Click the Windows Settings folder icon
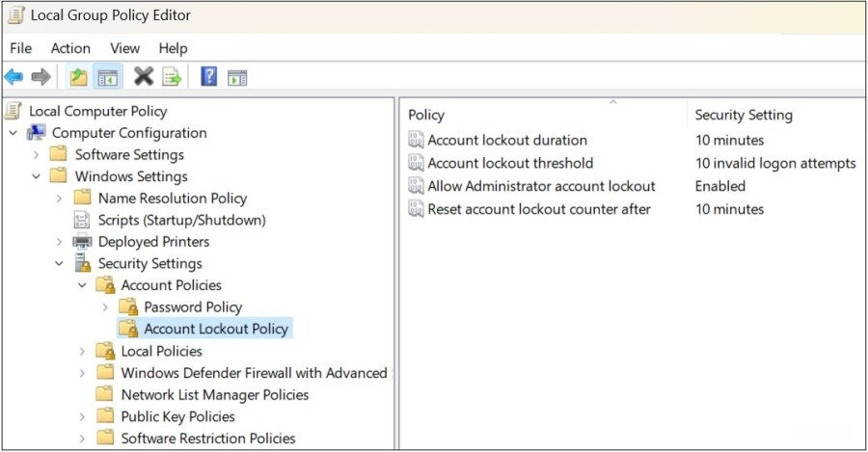Viewport: 868px width, 452px height. tap(59, 176)
